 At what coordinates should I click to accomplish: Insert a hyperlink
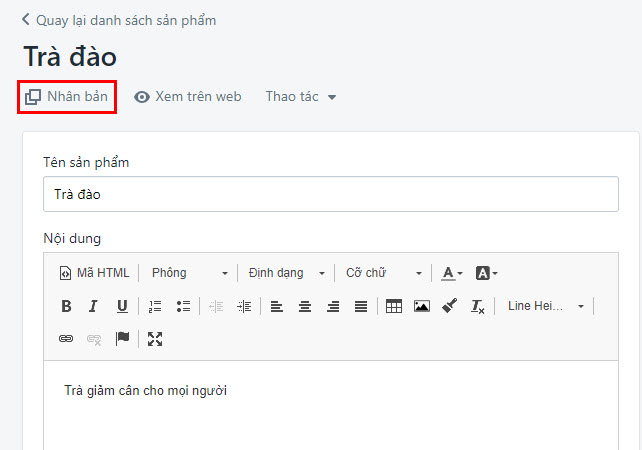[66, 339]
